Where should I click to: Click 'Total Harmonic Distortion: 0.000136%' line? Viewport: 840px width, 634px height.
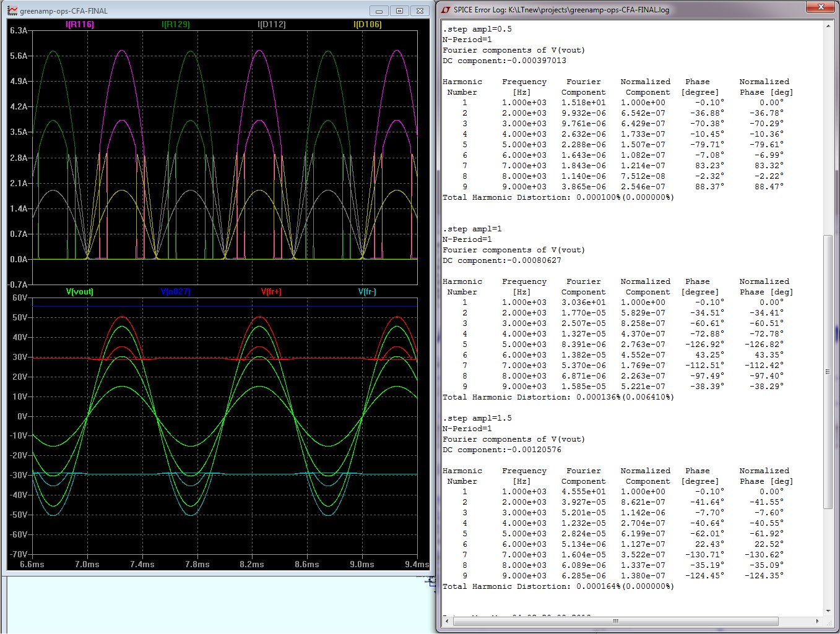tap(558, 397)
